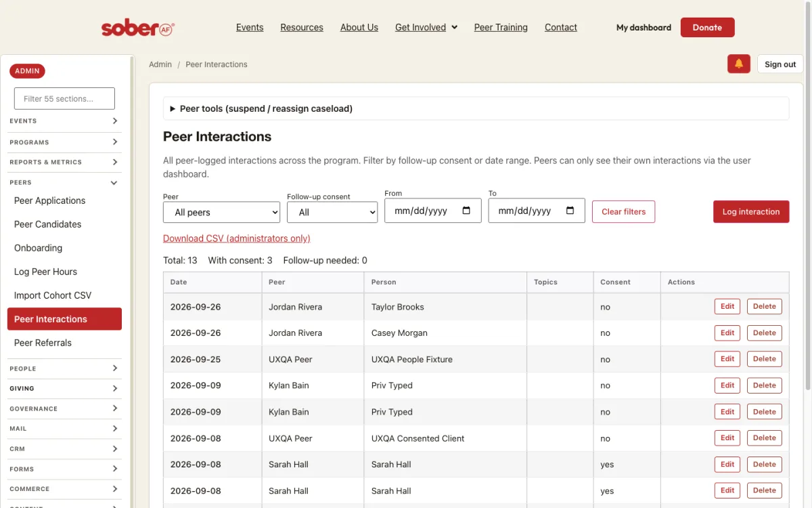
Task: Open the To date calendar picker icon
Action: pyautogui.click(x=570, y=211)
